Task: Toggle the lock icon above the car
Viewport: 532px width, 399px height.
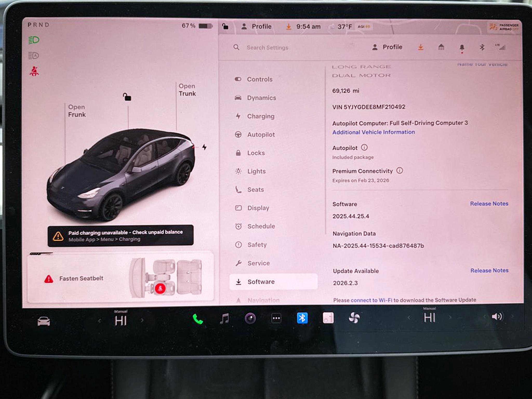Action: point(127,96)
